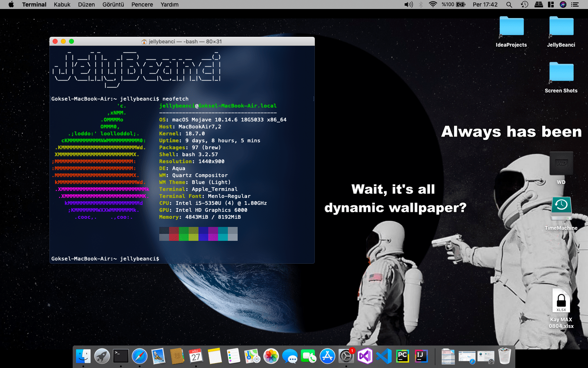588x368 pixels.
Task: Open the Terminal application menu
Action: (x=34, y=4)
